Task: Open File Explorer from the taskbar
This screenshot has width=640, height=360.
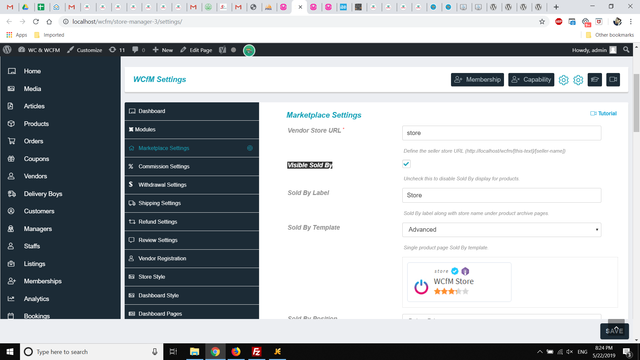Action: [x=194, y=351]
